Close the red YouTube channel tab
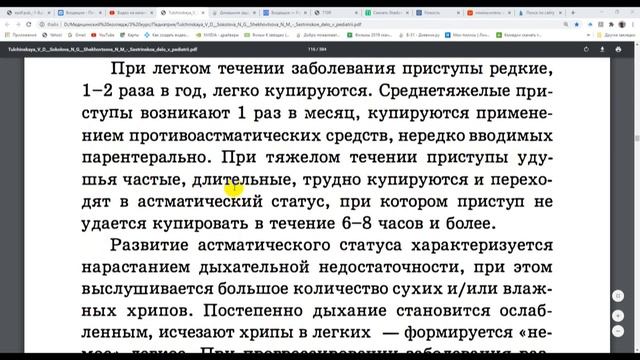 point(151,13)
